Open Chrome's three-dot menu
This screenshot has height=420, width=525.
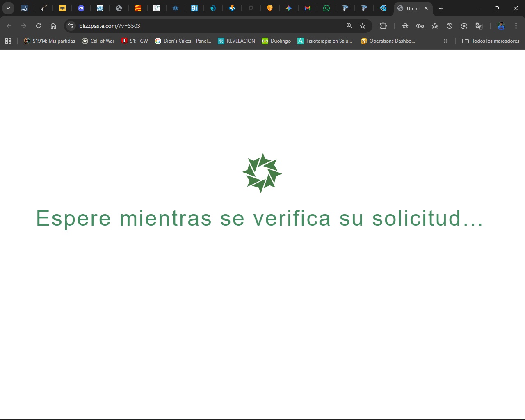[516, 26]
